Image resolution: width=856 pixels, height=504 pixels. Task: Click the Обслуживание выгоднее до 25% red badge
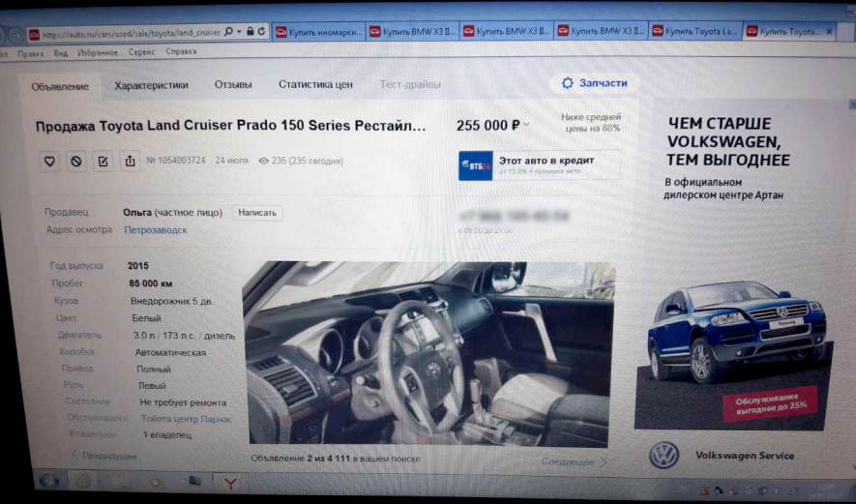coord(770,403)
